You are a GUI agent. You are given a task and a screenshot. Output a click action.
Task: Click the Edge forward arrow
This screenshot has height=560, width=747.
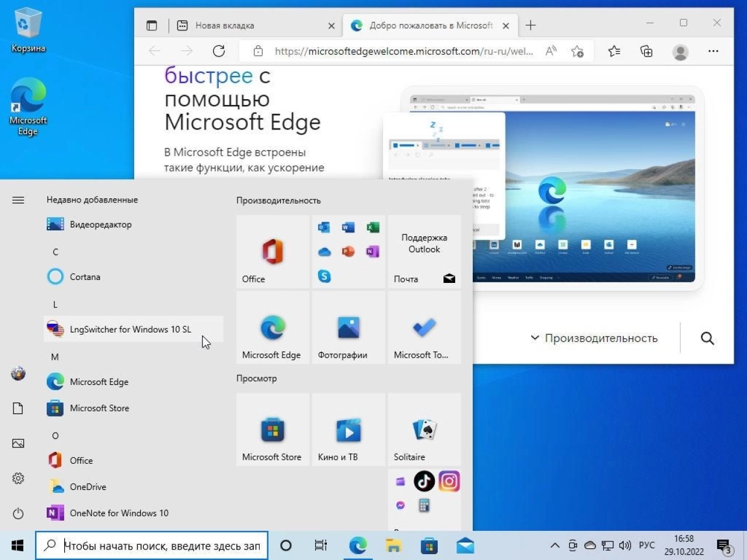pyautogui.click(x=187, y=51)
